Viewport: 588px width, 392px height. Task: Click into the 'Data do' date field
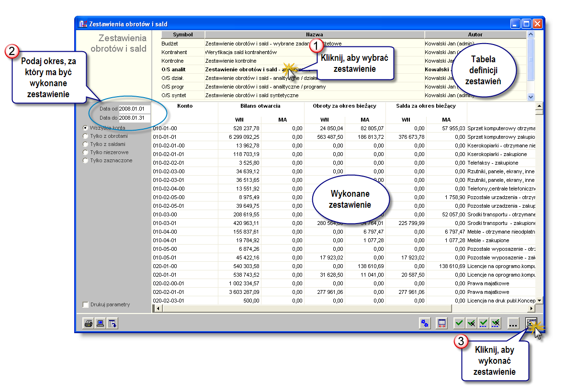pyautogui.click(x=135, y=118)
